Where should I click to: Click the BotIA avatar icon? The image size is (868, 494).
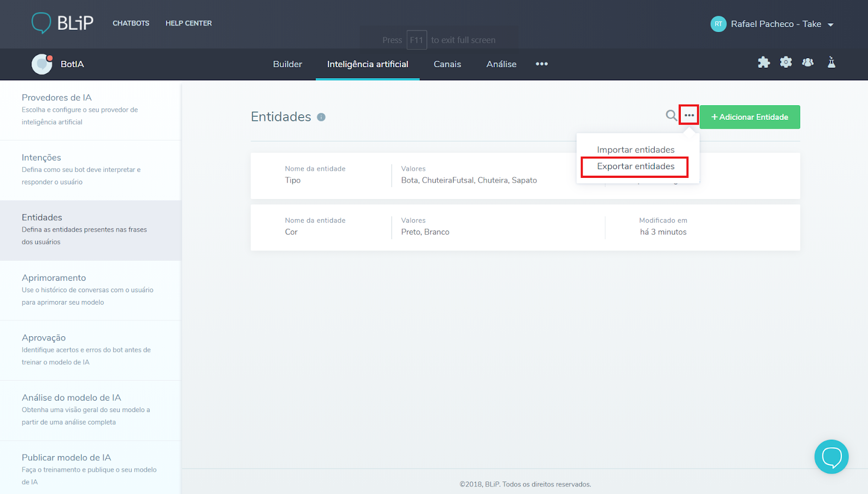[x=42, y=64]
